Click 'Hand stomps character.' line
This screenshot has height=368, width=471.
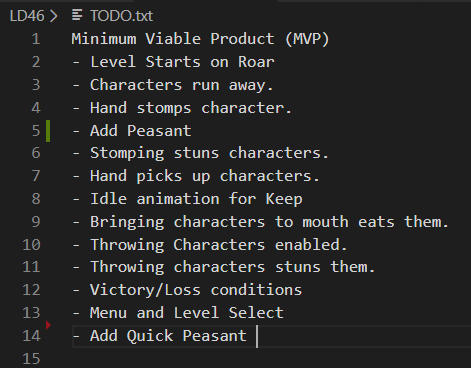point(182,108)
